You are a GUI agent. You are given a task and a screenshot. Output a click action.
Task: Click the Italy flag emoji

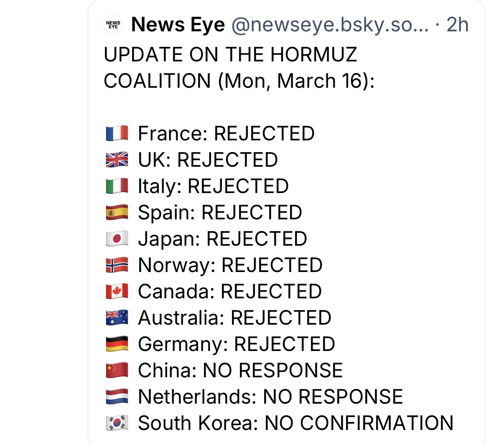pyautogui.click(x=117, y=186)
